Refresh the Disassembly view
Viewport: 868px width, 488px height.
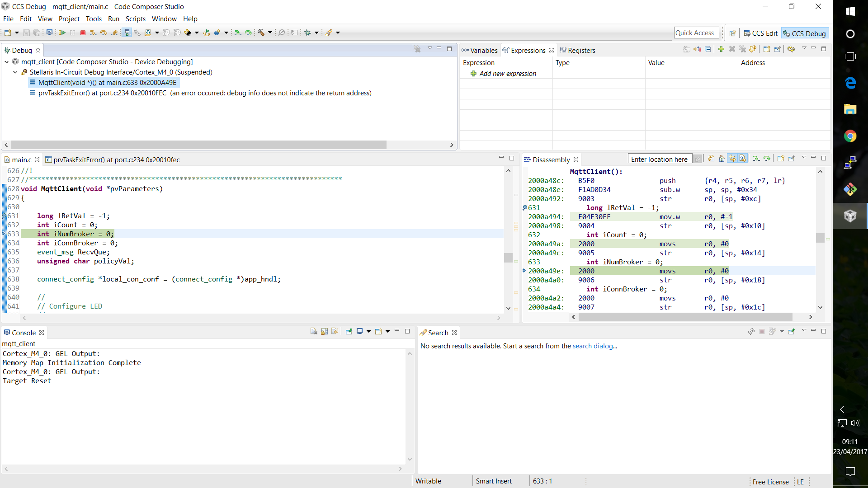(711, 158)
